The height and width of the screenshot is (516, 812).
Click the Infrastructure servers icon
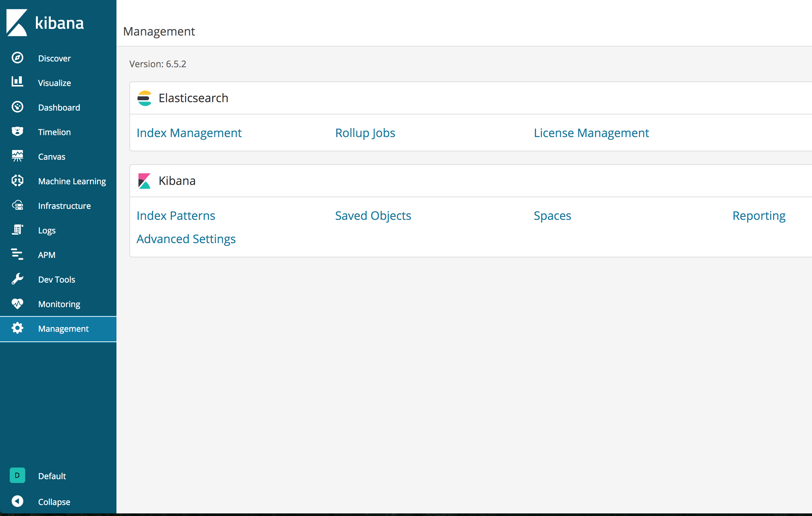click(x=17, y=206)
